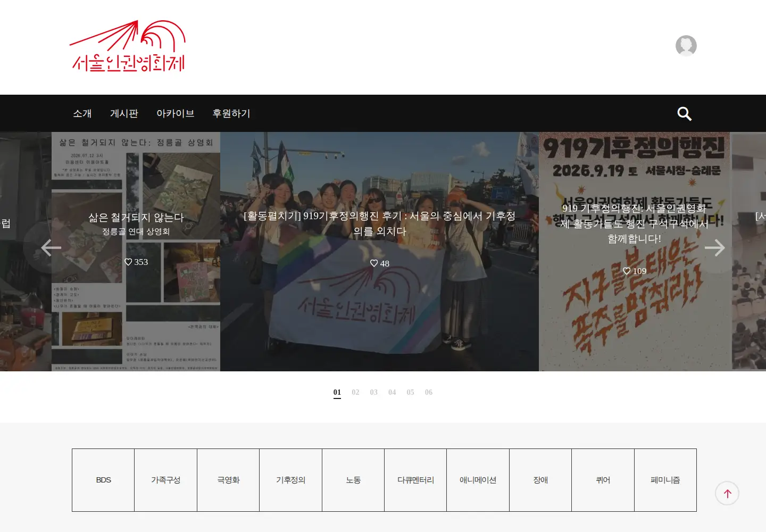Open the 소개 menu
Viewport: 766px width, 532px height.
tap(82, 113)
